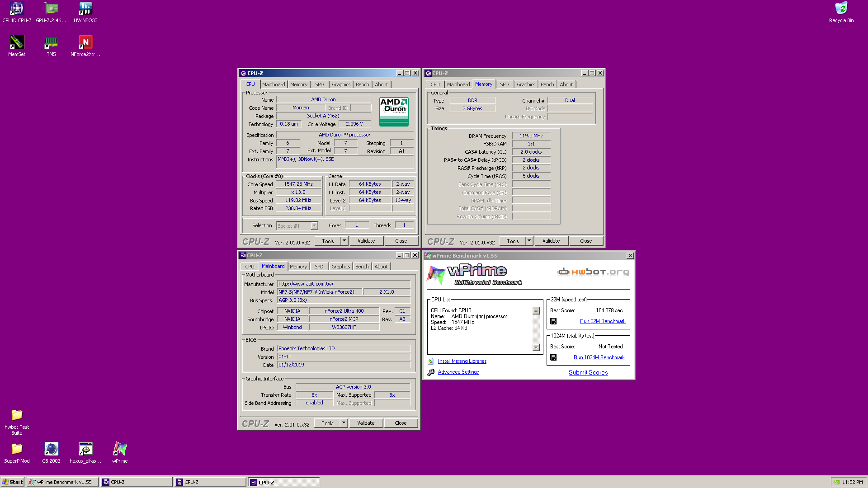Click the Tools button in Mainboard window
The image size is (868, 488).
click(x=328, y=423)
